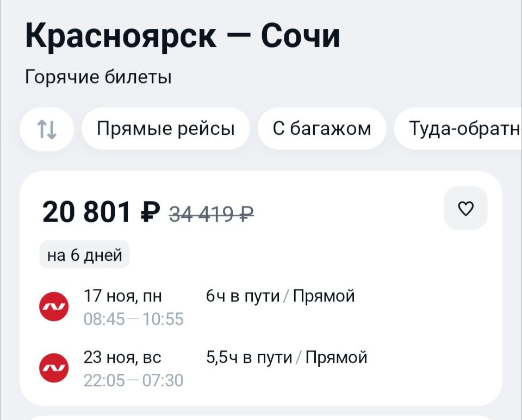Tap the Красноярск — Сочи route title
The width and height of the screenshot is (522, 420).
pyautogui.click(x=183, y=36)
